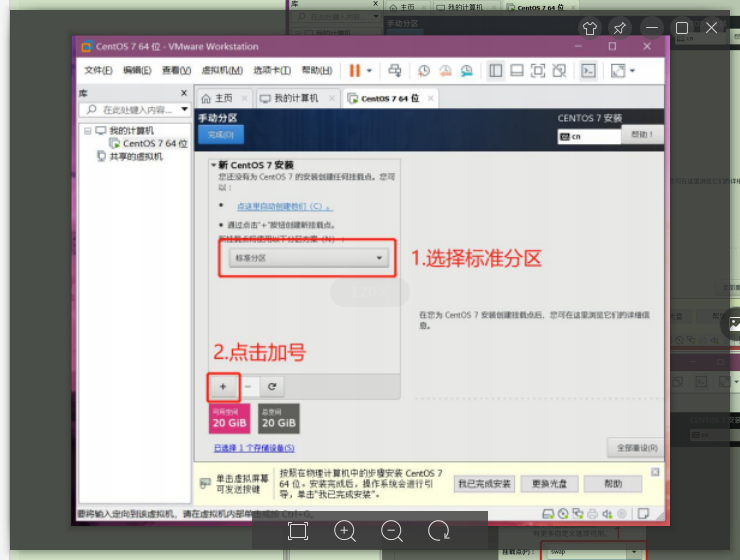Collapse the 新 CentOS 7 安装 section

click(213, 165)
